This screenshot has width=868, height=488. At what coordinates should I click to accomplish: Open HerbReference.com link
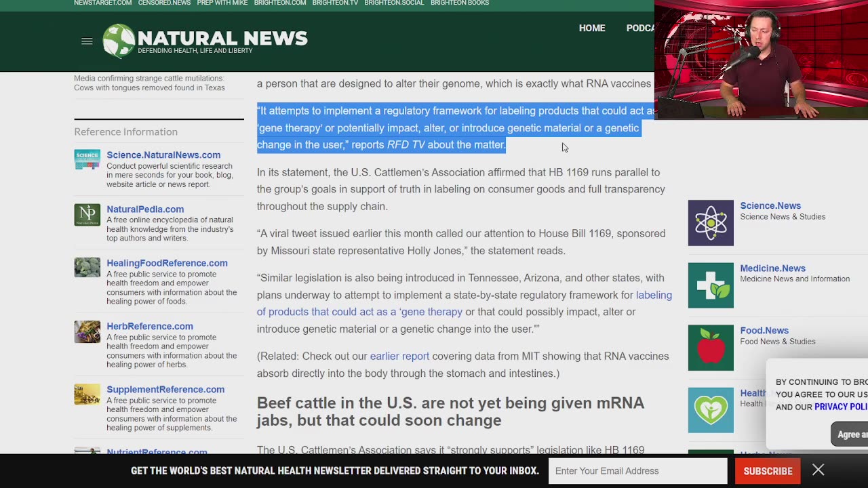150,326
